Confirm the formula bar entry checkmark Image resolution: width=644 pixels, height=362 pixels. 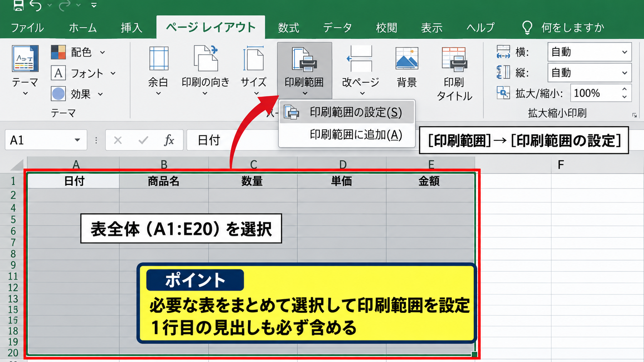[x=143, y=140]
